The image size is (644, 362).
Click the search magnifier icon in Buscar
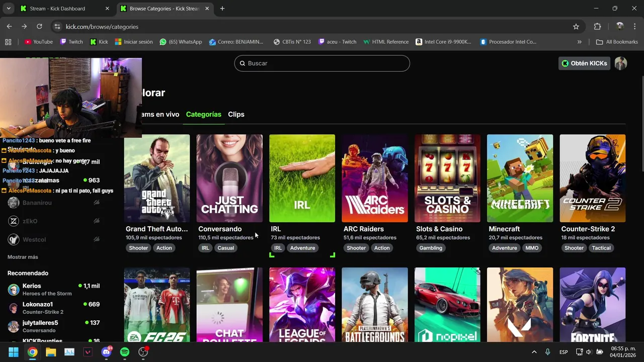click(243, 63)
